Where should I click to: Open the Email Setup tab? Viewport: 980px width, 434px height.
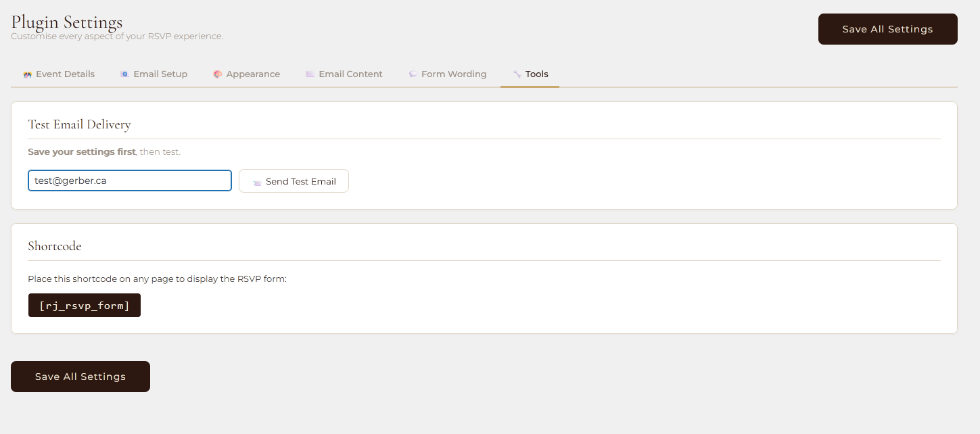(x=160, y=74)
